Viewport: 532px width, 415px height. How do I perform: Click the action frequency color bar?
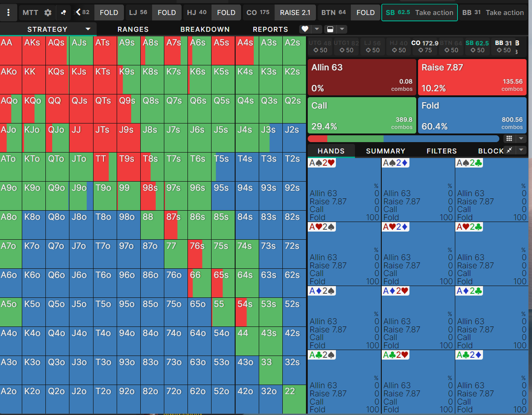403,138
